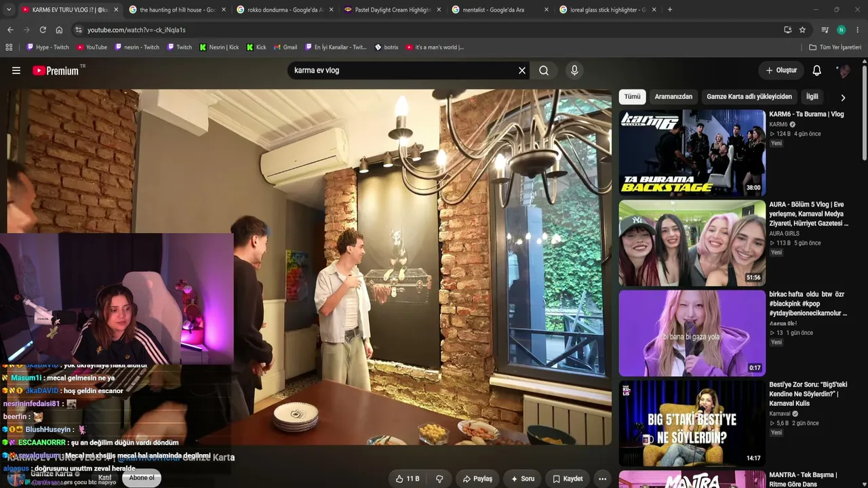Click the 'Katıl' join button
This screenshot has width=868, height=488.
[x=105, y=478]
